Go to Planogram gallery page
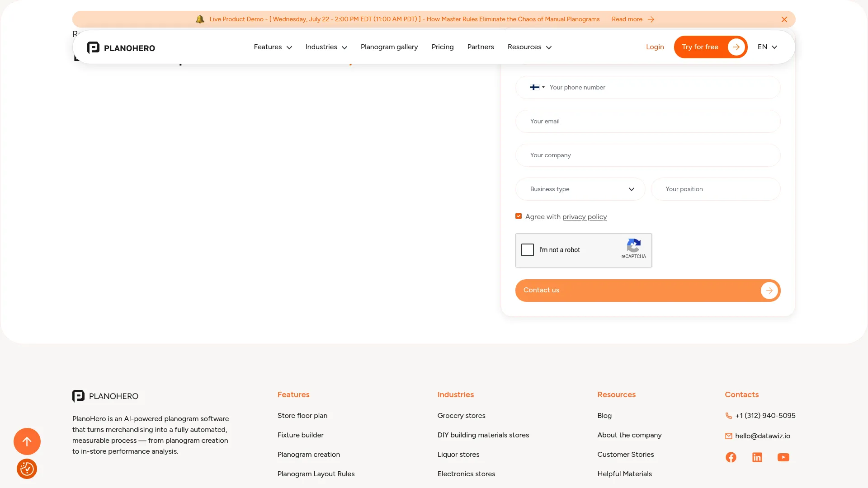The width and height of the screenshot is (868, 488). point(389,47)
